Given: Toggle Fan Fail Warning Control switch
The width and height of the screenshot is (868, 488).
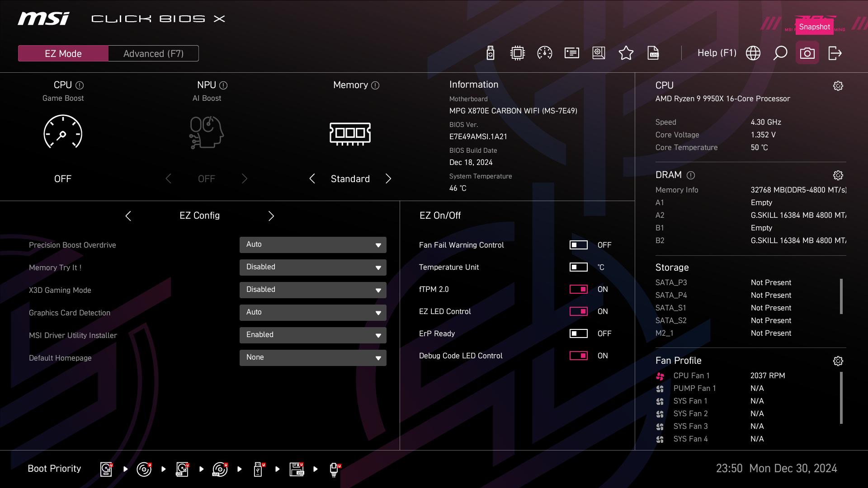Looking at the screenshot, I should [x=578, y=245].
